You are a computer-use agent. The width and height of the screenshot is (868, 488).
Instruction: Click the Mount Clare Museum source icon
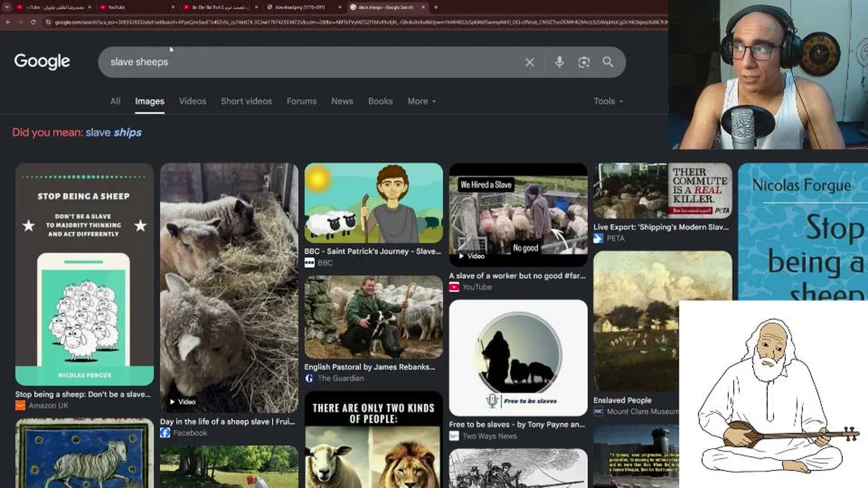pyautogui.click(x=598, y=411)
